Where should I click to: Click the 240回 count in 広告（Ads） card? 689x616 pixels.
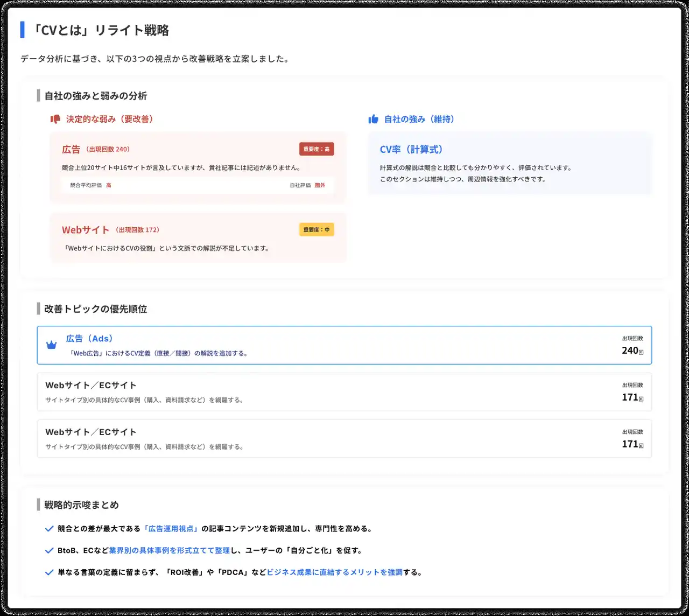(x=632, y=351)
